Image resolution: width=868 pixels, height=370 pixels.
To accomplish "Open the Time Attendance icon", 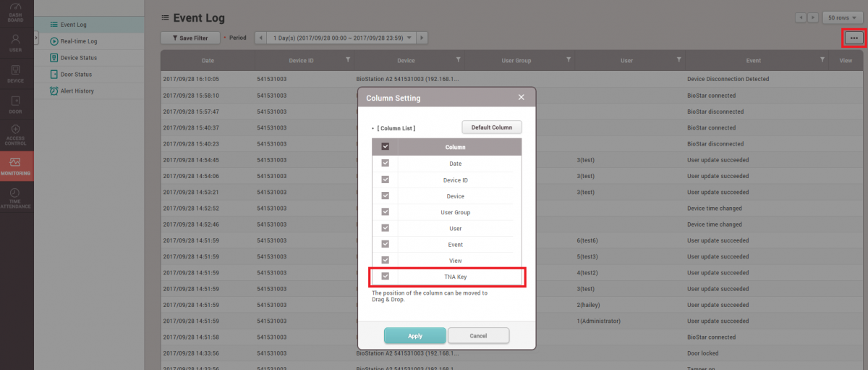I will (15, 198).
